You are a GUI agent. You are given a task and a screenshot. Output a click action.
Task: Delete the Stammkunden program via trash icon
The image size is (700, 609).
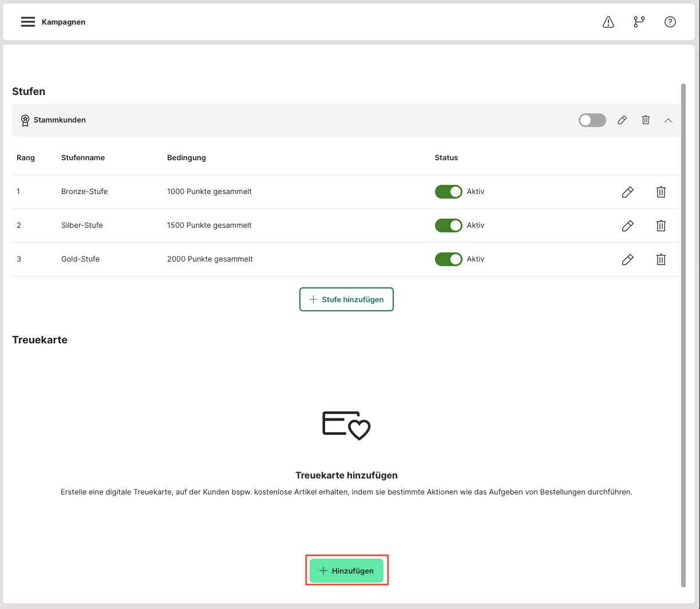pos(646,120)
